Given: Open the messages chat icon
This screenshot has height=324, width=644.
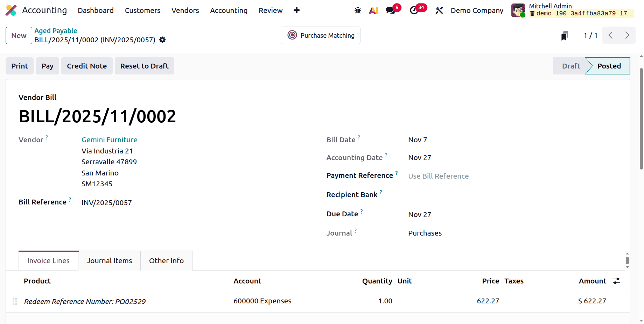Looking at the screenshot, I should [391, 10].
